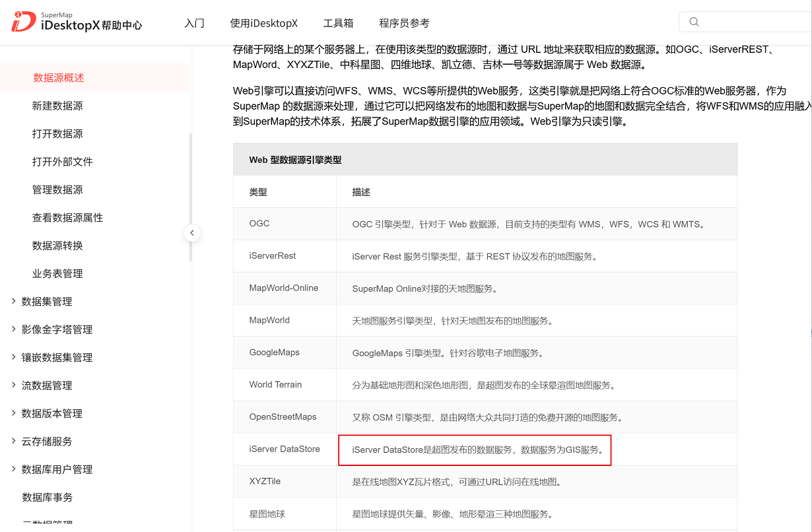Click the iDesktopX帮助中心 title
Viewport: 812px width, 532px height.
91,26
